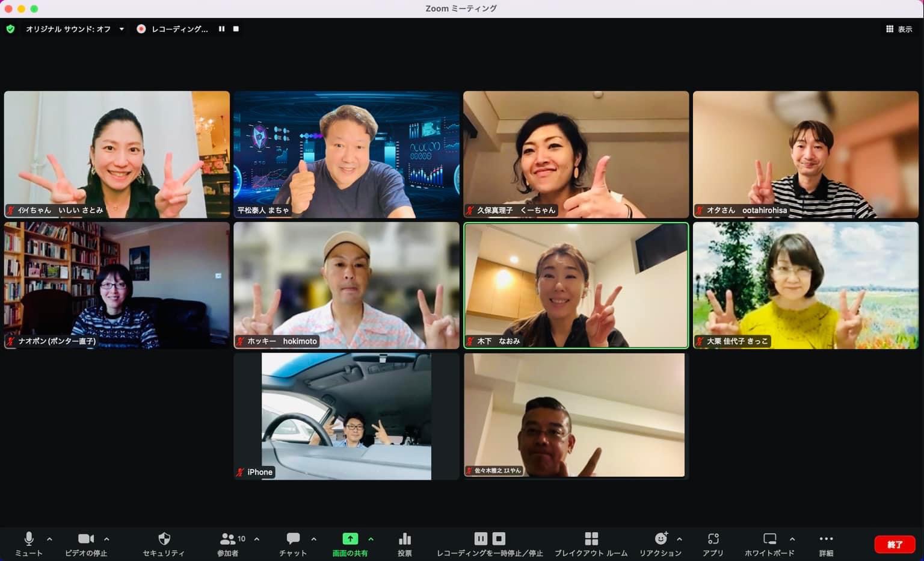The image size is (924, 561).
Task: Select 大栗 佳代子 きっこ video tile
Action: (805, 285)
